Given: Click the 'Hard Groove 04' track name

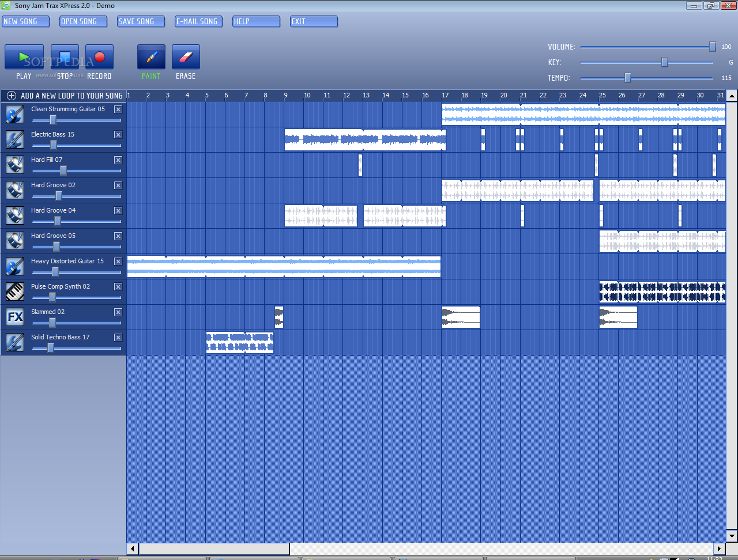Looking at the screenshot, I should click(53, 210).
